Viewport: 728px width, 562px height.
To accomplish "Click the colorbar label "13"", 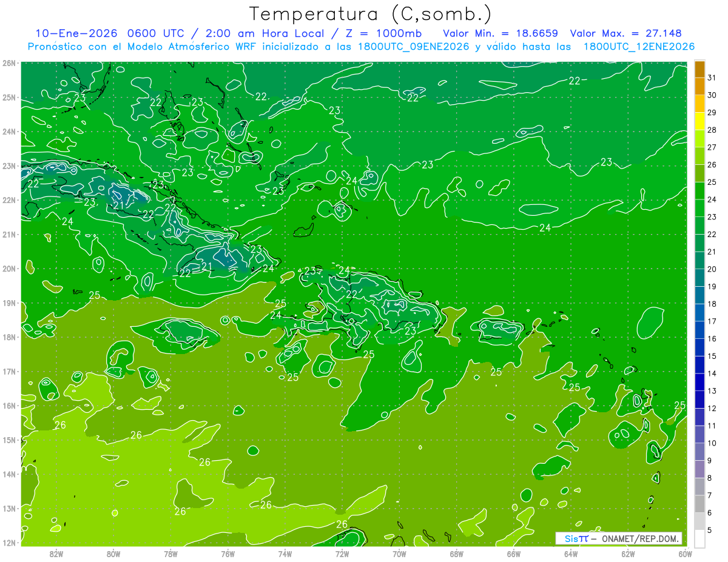I will coord(712,391).
